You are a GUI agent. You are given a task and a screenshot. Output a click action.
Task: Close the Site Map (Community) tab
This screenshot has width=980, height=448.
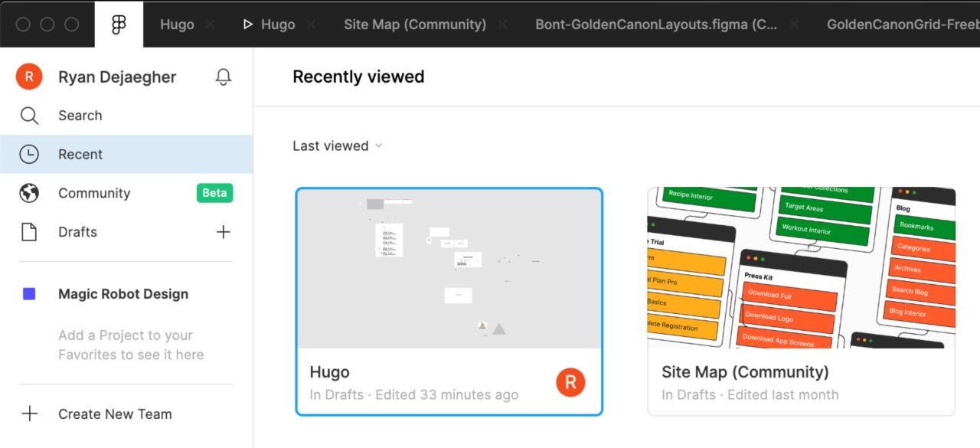(x=502, y=25)
